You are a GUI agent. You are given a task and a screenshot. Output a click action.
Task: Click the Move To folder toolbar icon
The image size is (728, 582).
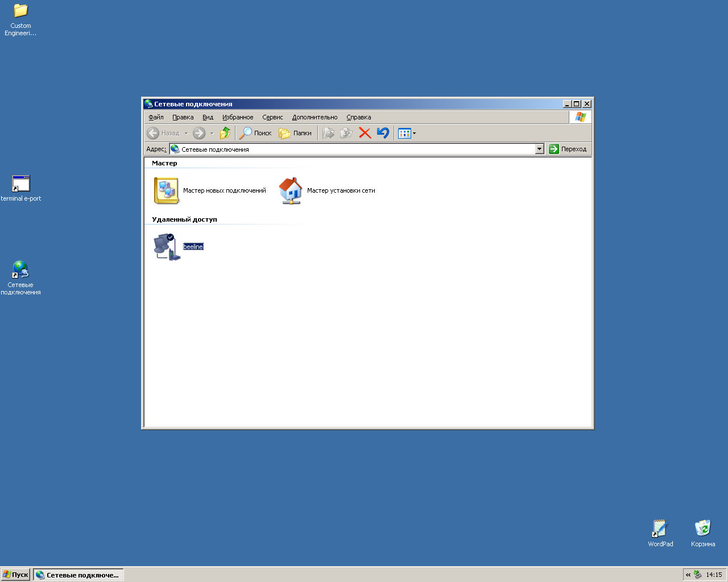328,133
